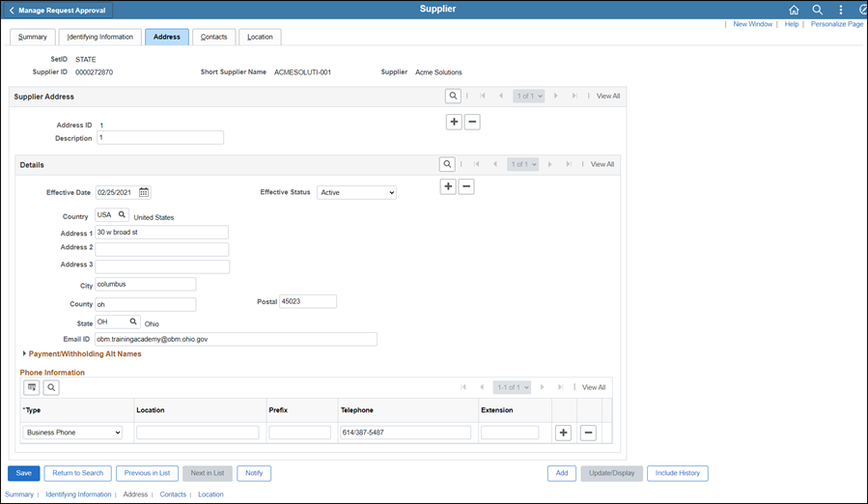The image size is (868, 504).
Task: Click the Notify button
Action: (254, 473)
